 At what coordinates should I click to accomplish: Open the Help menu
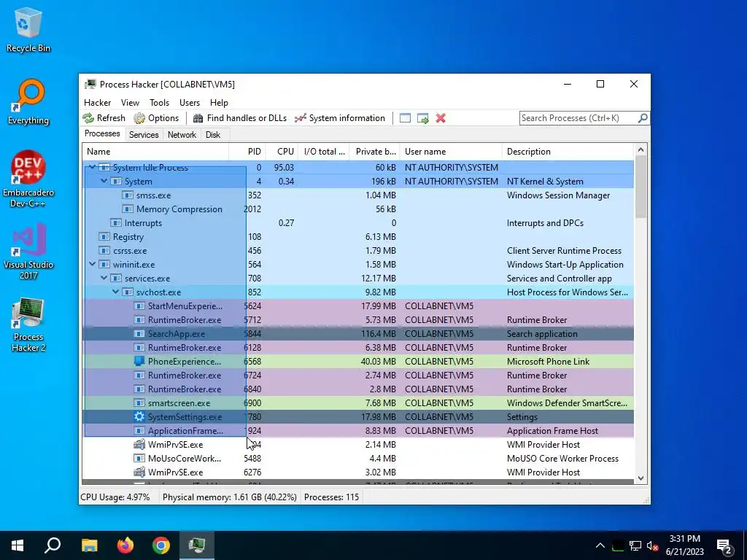(219, 103)
